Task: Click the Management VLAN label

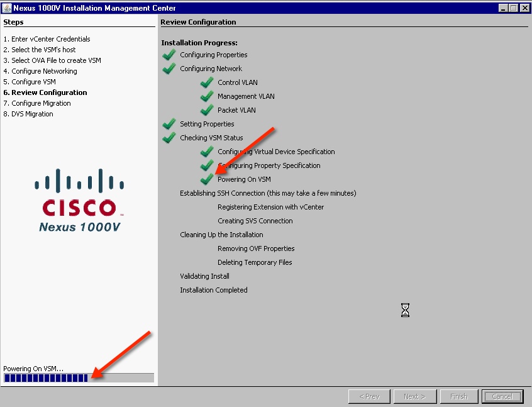Action: [x=246, y=96]
